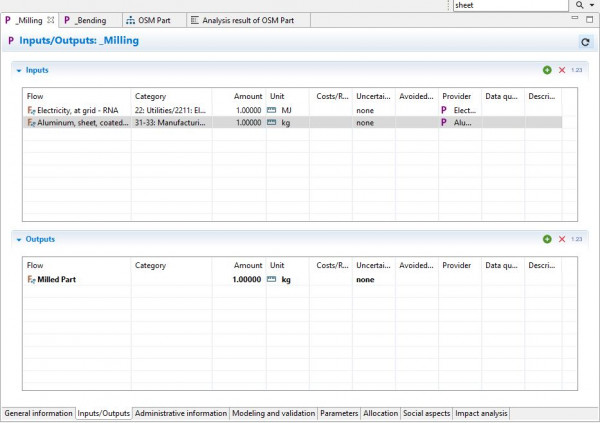The height and width of the screenshot is (423, 600).
Task: Click amount 1.00000 in Electricity row
Action: (x=248, y=110)
